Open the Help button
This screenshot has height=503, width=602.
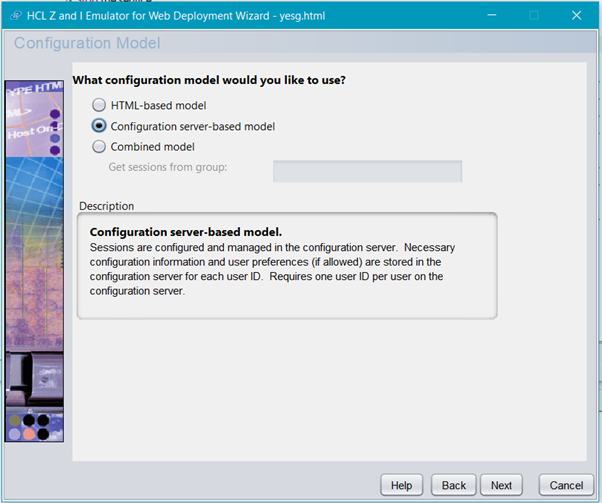(x=401, y=485)
